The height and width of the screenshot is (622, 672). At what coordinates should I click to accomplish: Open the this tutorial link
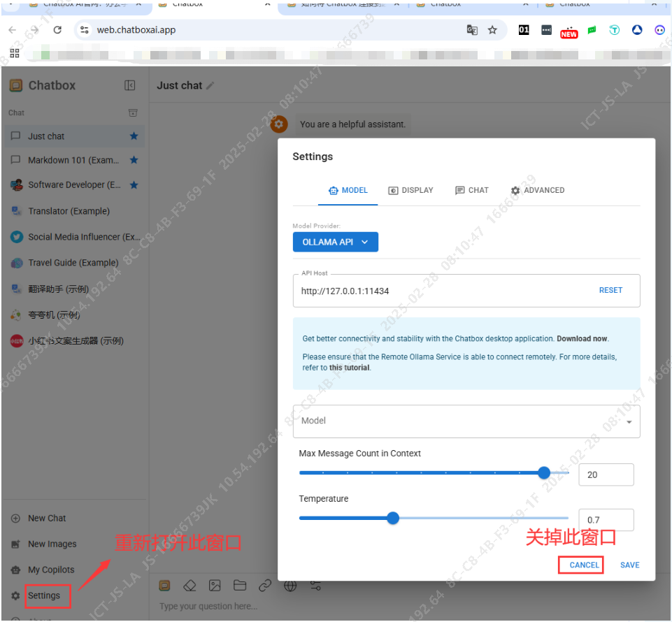point(349,368)
